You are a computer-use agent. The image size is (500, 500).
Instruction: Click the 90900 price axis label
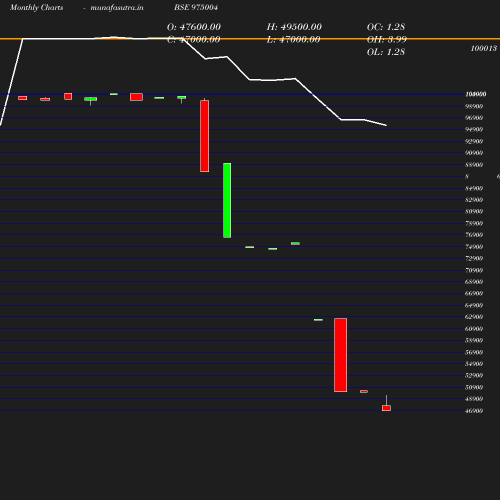(x=474, y=153)
